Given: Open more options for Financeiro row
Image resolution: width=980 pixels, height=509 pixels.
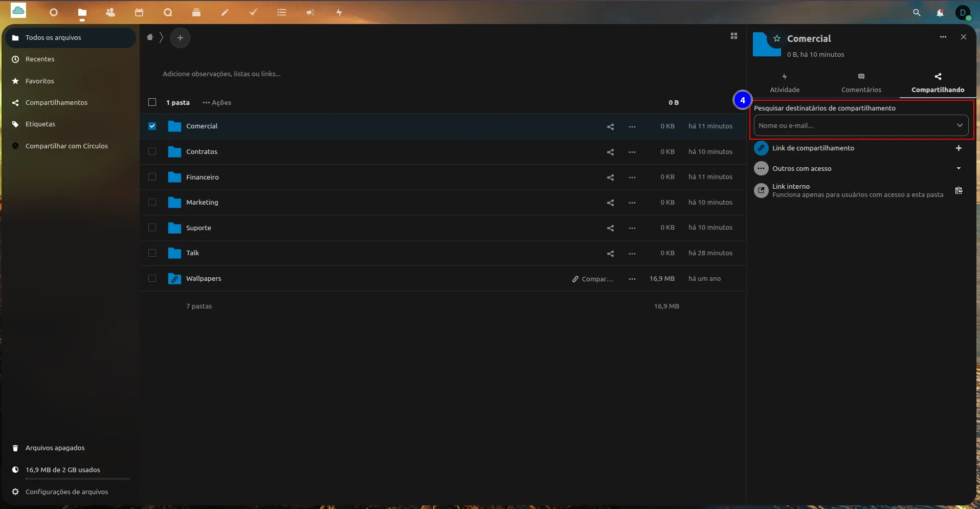Looking at the screenshot, I should (x=632, y=178).
